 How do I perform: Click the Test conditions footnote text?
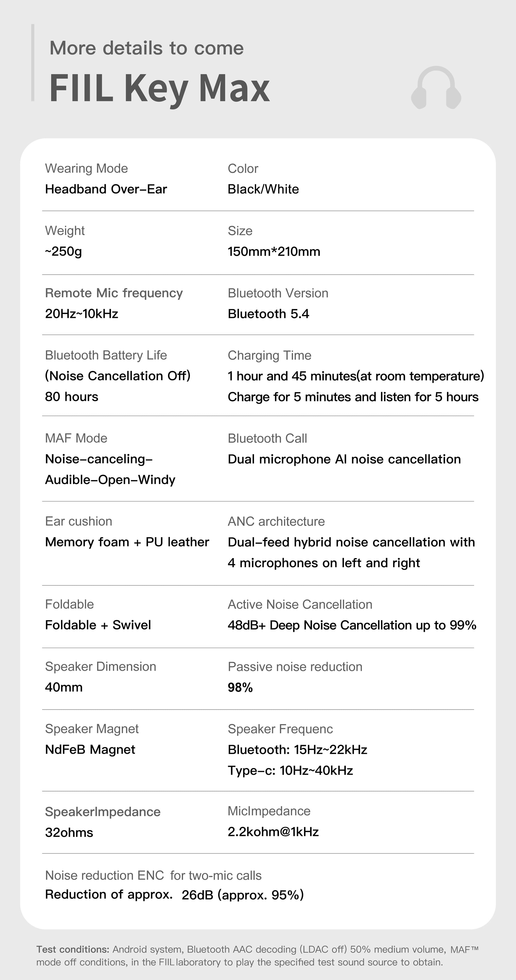click(258, 956)
